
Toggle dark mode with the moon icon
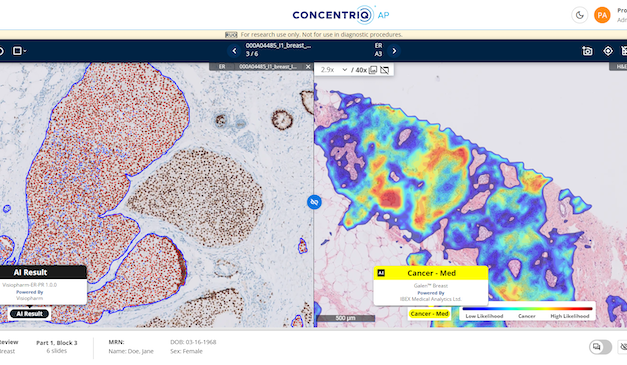click(x=579, y=16)
